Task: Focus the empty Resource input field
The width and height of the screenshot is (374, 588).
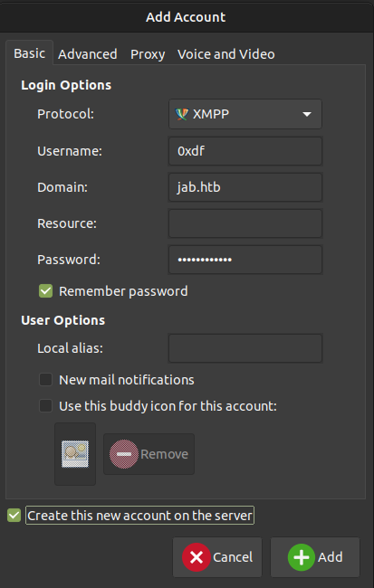Action: pos(245,223)
